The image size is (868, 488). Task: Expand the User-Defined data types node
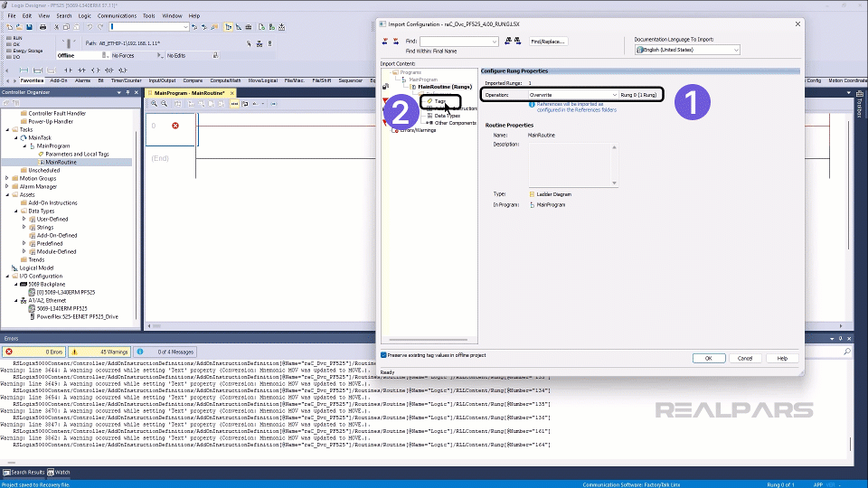point(24,219)
